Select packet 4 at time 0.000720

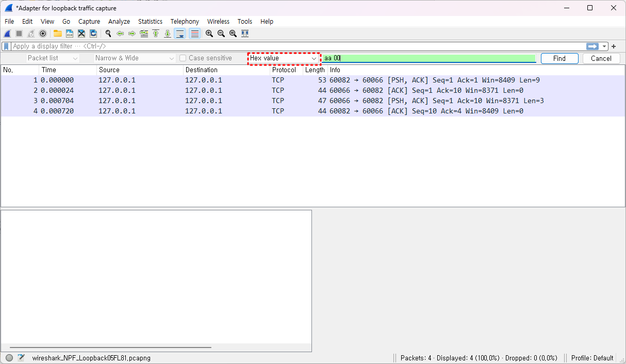click(x=312, y=111)
